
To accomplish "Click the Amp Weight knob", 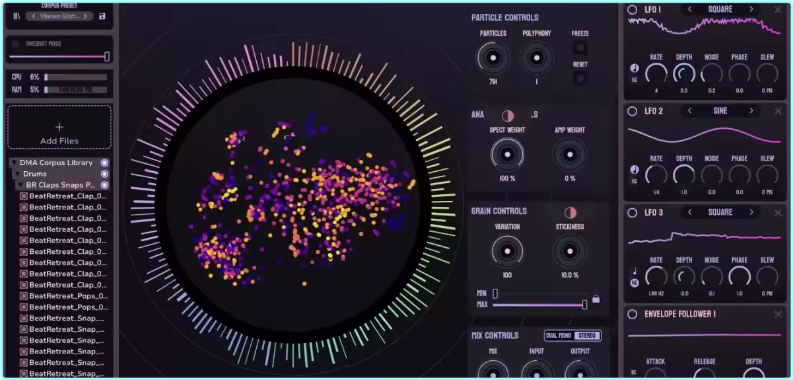I will (569, 154).
